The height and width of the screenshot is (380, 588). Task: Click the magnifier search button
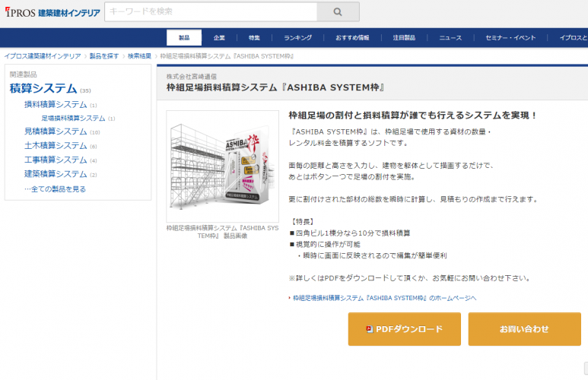(x=338, y=12)
